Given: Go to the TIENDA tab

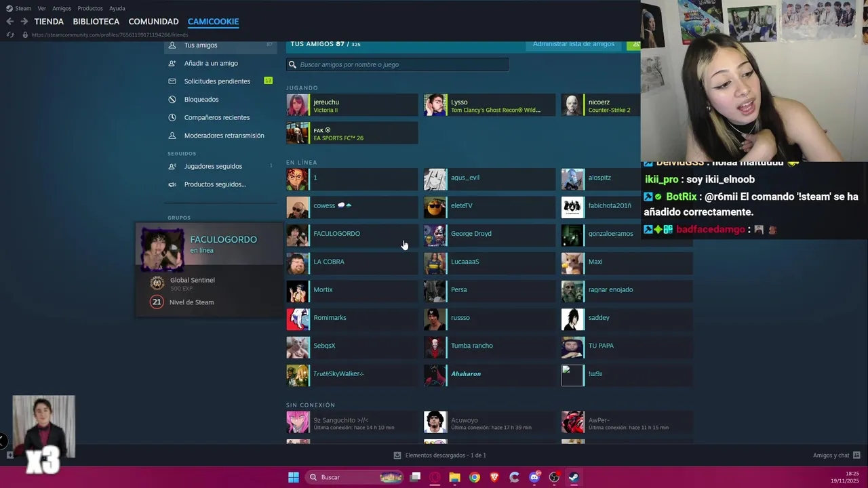Looking at the screenshot, I should click(x=49, y=22).
